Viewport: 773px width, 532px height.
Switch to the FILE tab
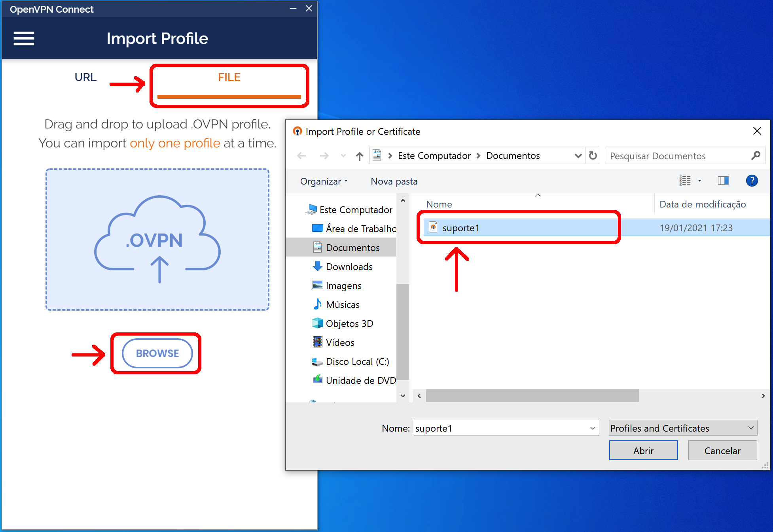(229, 77)
